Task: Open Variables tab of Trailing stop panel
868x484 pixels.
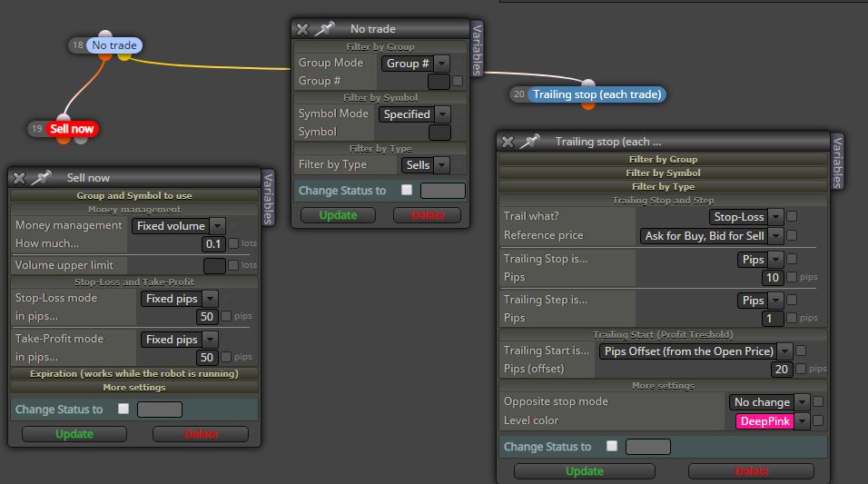Action: (837, 161)
